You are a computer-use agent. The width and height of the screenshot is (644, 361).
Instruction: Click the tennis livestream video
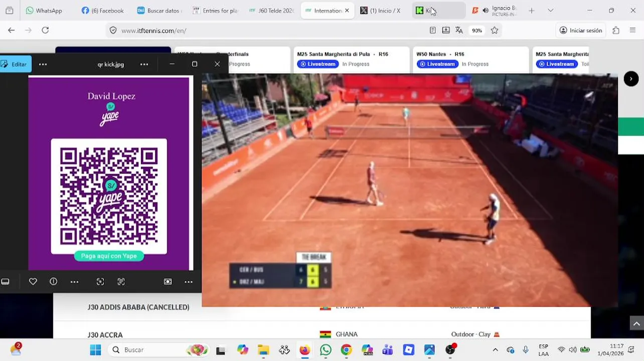pos(410,190)
